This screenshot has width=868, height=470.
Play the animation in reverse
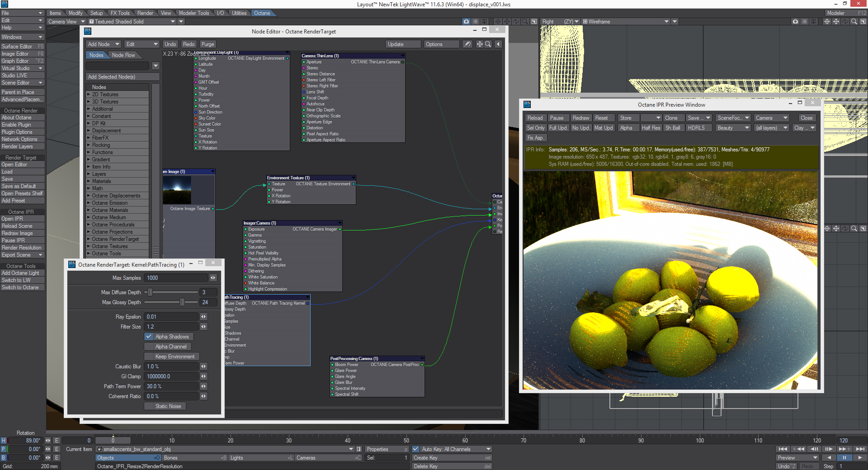click(829, 457)
